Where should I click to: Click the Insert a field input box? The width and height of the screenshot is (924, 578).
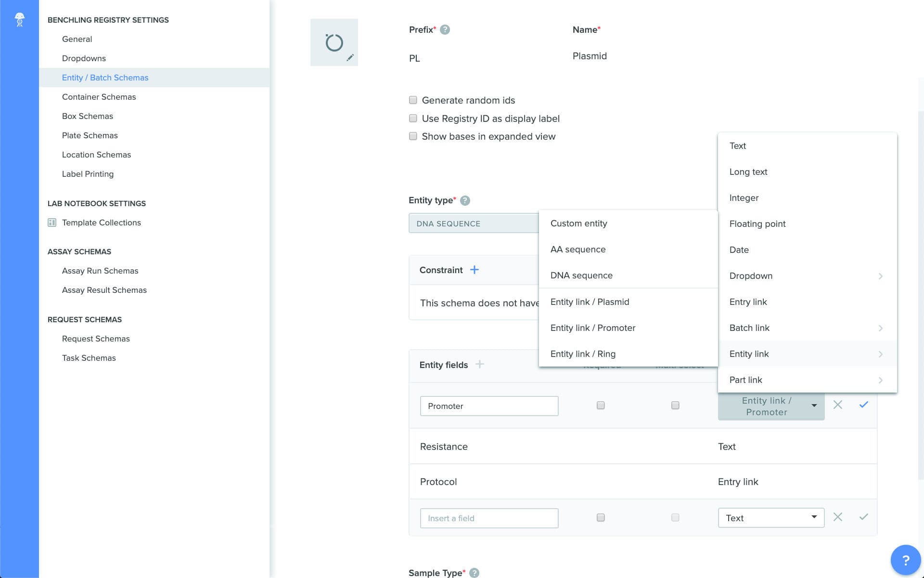pos(489,518)
